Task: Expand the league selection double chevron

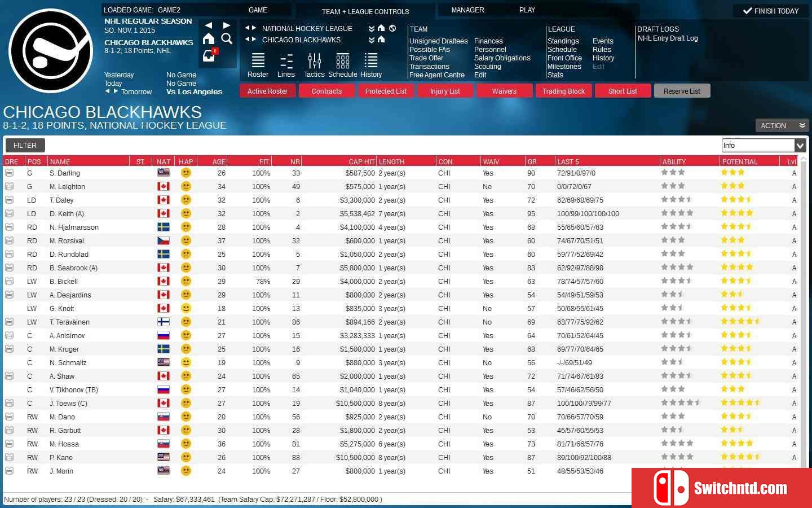Action: [x=371, y=28]
